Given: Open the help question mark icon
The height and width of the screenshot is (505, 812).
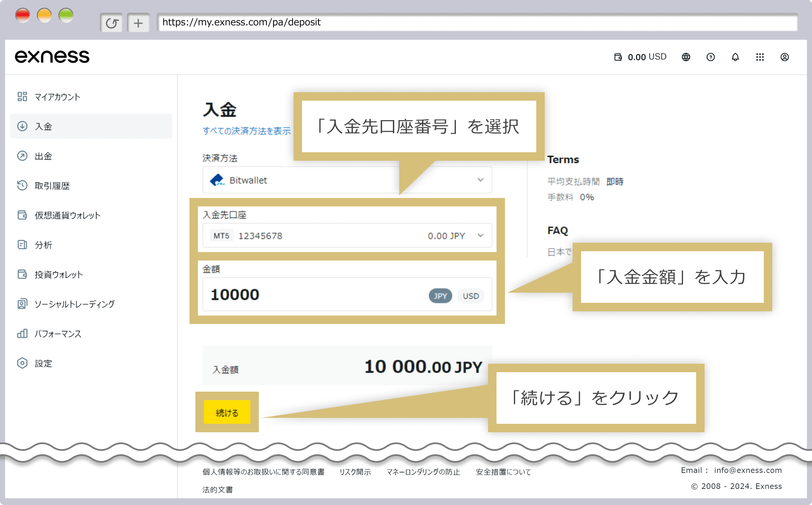Looking at the screenshot, I should [x=710, y=57].
